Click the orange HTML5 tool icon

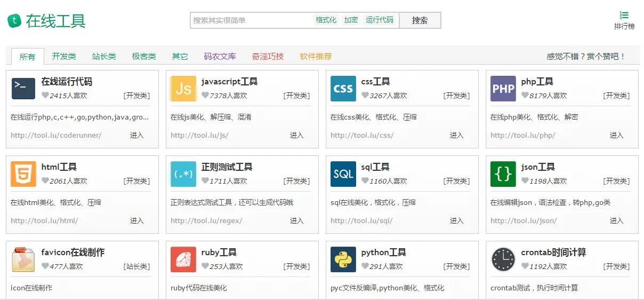pos(23,174)
